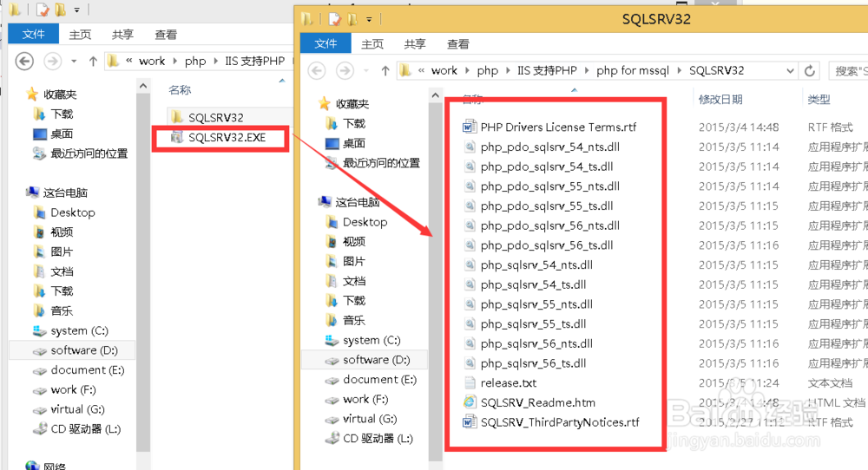Image resolution: width=868 pixels, height=470 pixels.
Task: Click sidebar scroll-up arrow in SQLSRV32 window
Action: click(435, 95)
